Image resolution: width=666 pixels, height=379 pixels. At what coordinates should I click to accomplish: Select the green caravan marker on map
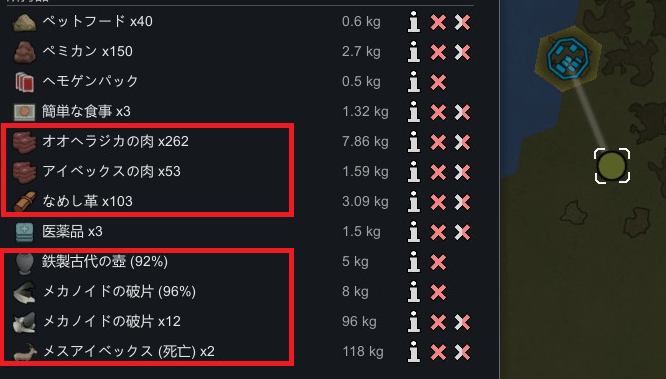(x=612, y=166)
